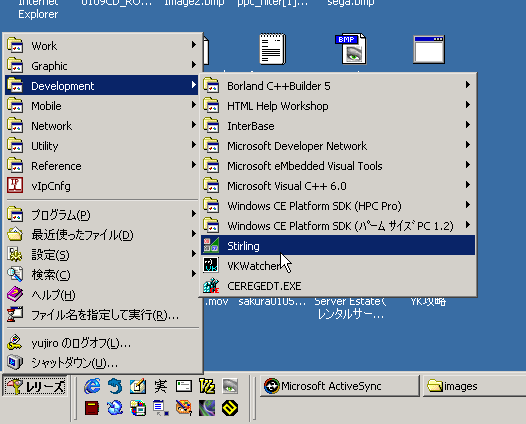Click the Reference folder icon
526x424 pixels.
(15, 165)
